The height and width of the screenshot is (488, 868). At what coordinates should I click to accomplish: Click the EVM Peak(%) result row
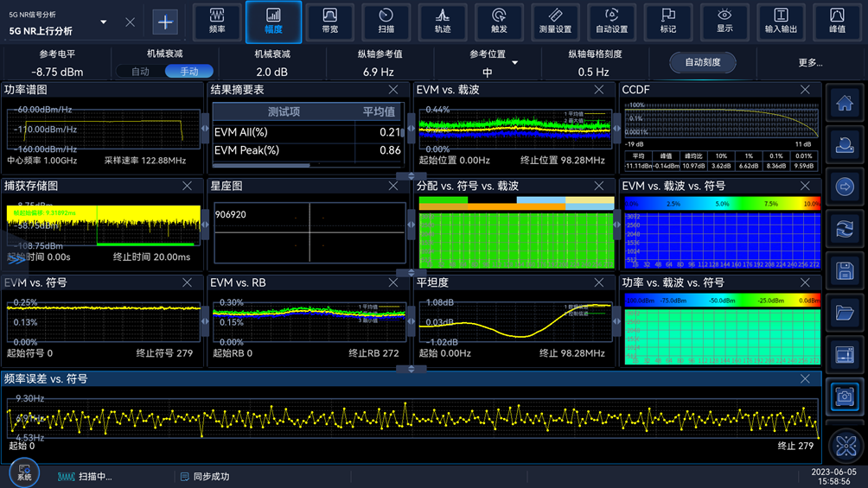(307, 150)
